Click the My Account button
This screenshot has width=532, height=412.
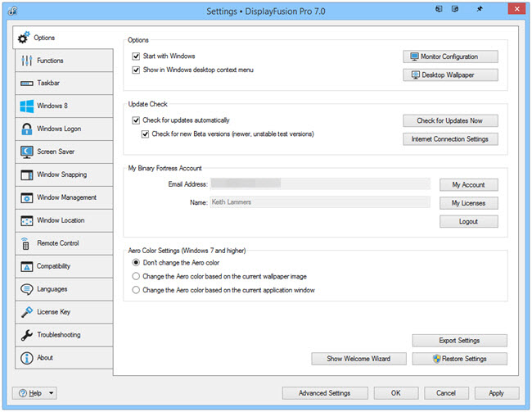(x=469, y=185)
